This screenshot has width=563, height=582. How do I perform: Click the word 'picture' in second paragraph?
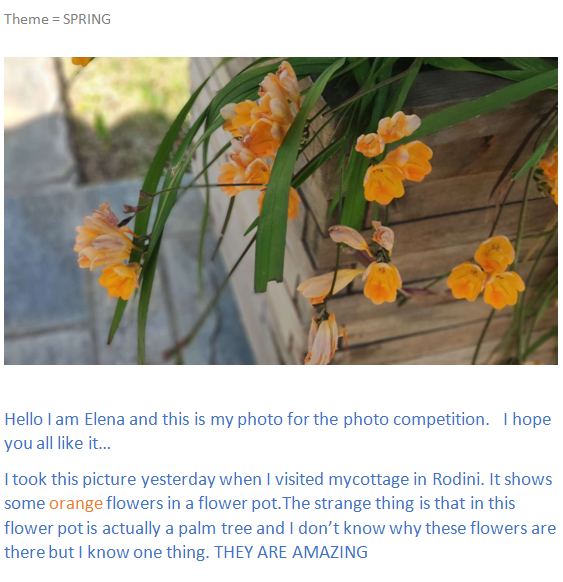tap(109, 480)
